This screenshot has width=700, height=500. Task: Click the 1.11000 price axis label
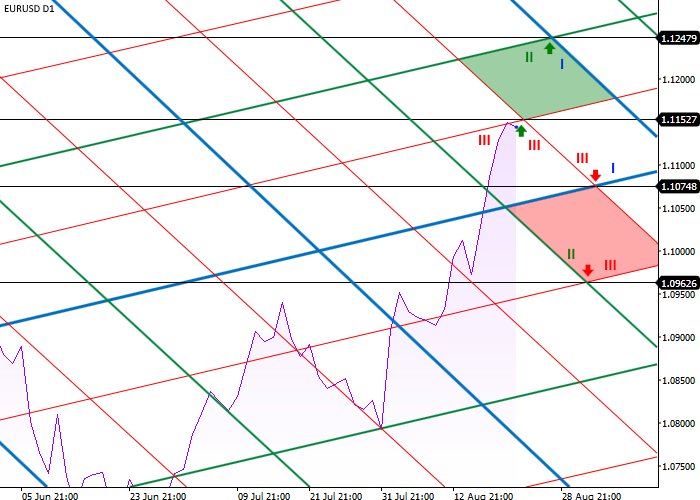pos(679,166)
